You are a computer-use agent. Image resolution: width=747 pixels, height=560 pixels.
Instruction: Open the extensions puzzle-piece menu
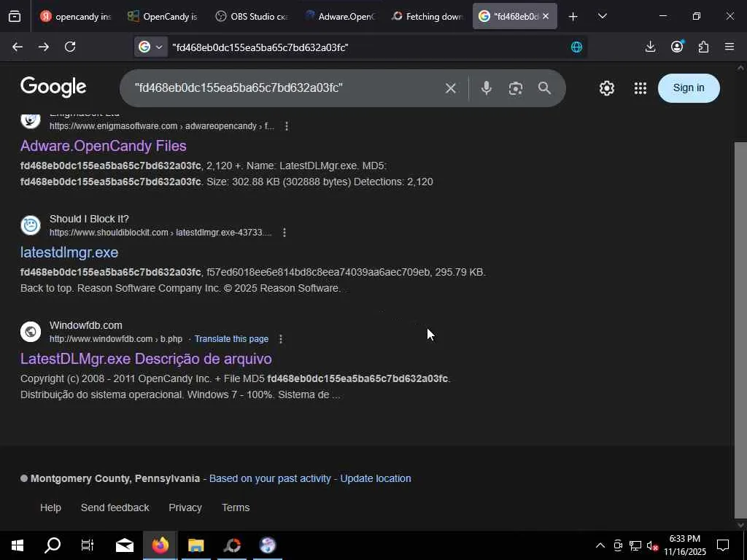click(703, 47)
